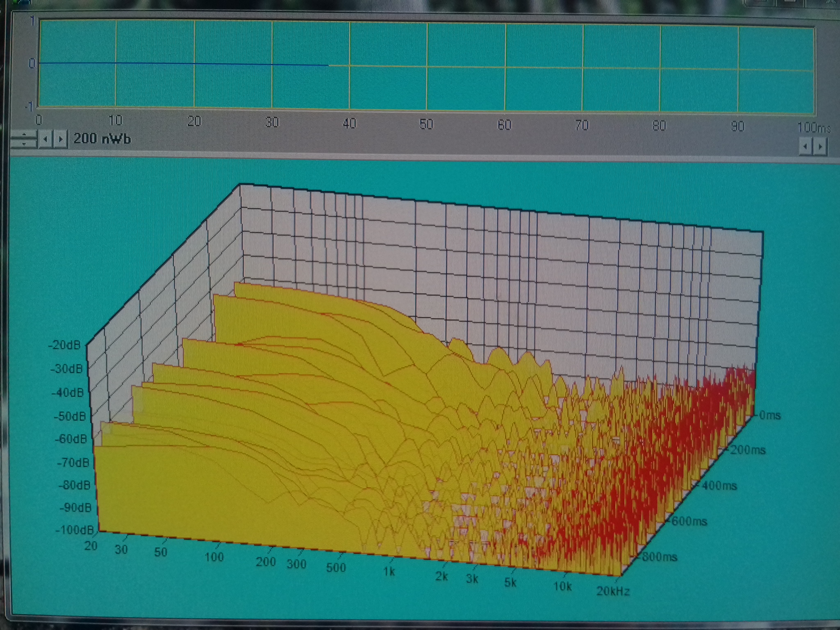Click the -100dB level label on waterfall
The height and width of the screenshot is (630, 840).
click(75, 530)
